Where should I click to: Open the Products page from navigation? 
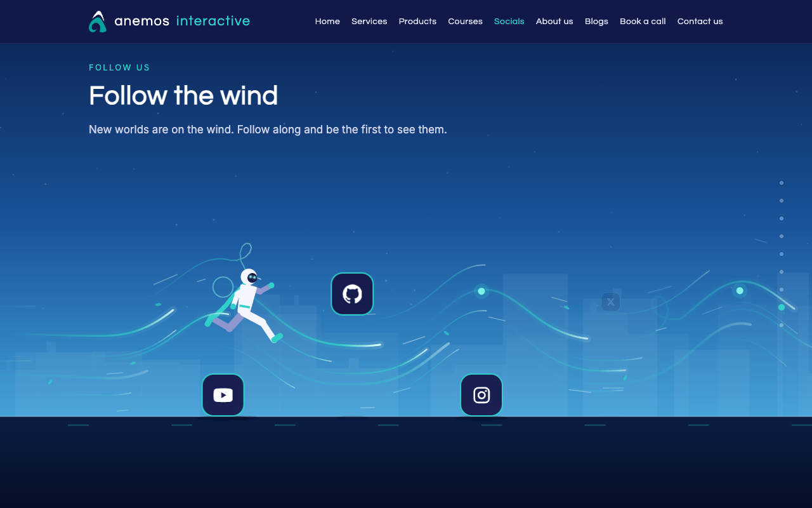pyautogui.click(x=417, y=22)
